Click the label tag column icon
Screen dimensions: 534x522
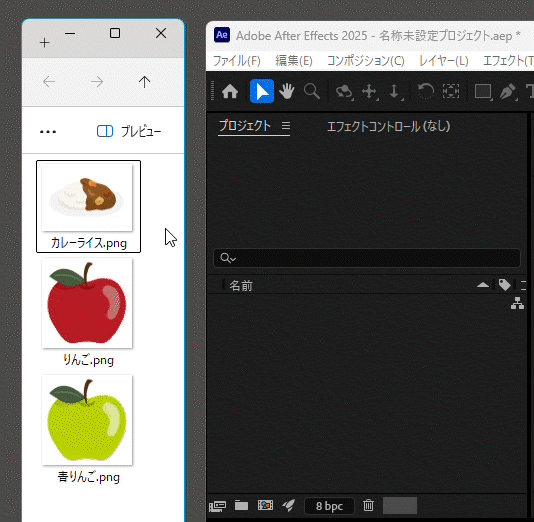click(x=504, y=285)
